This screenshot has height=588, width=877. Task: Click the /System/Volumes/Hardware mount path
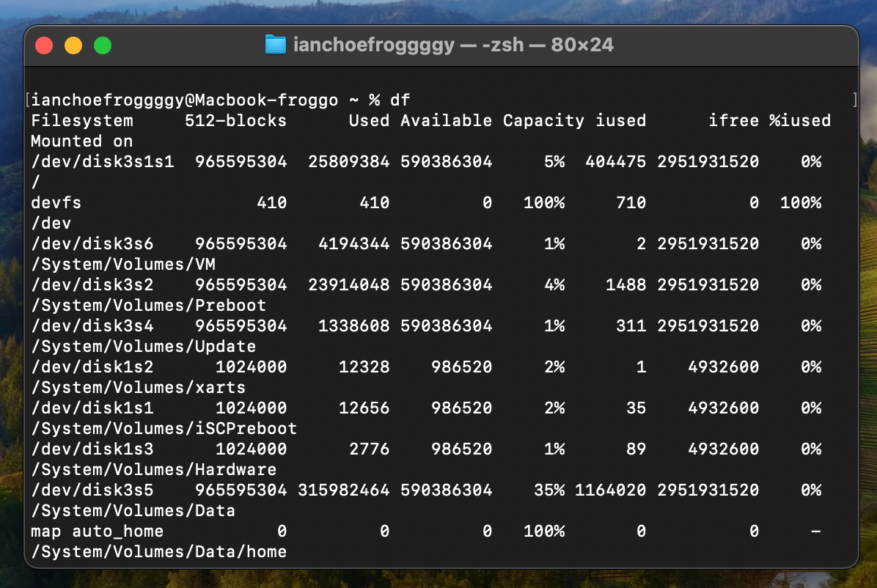coord(154,469)
